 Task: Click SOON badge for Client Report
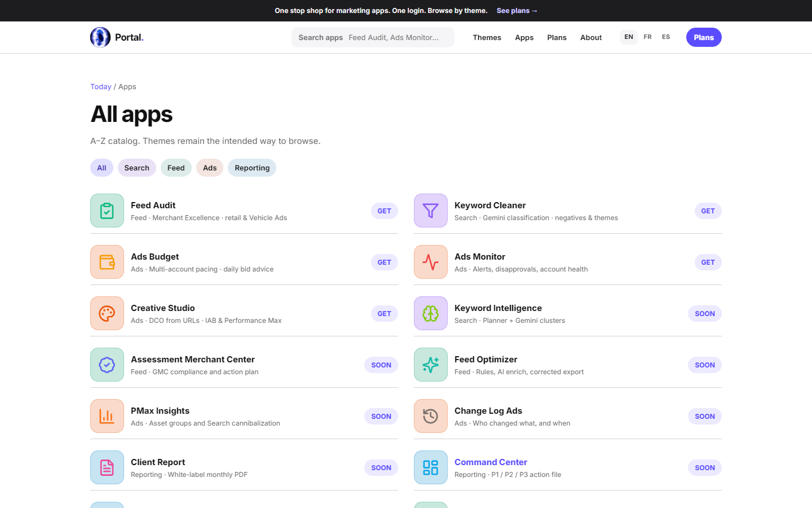pos(381,467)
